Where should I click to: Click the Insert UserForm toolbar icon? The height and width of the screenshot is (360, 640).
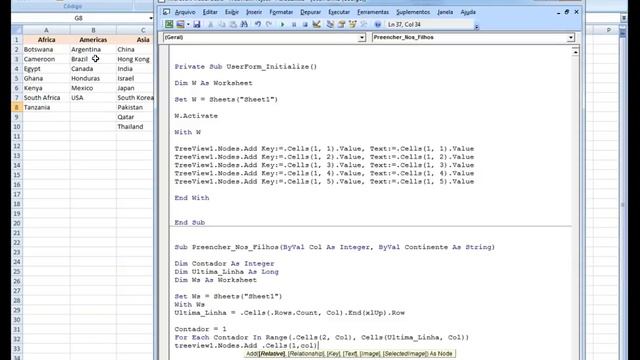(x=180, y=24)
